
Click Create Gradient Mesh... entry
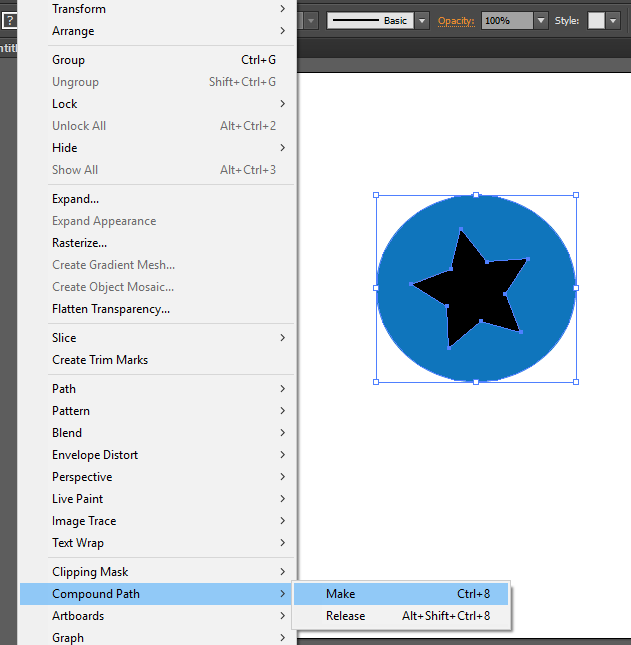[158, 265]
